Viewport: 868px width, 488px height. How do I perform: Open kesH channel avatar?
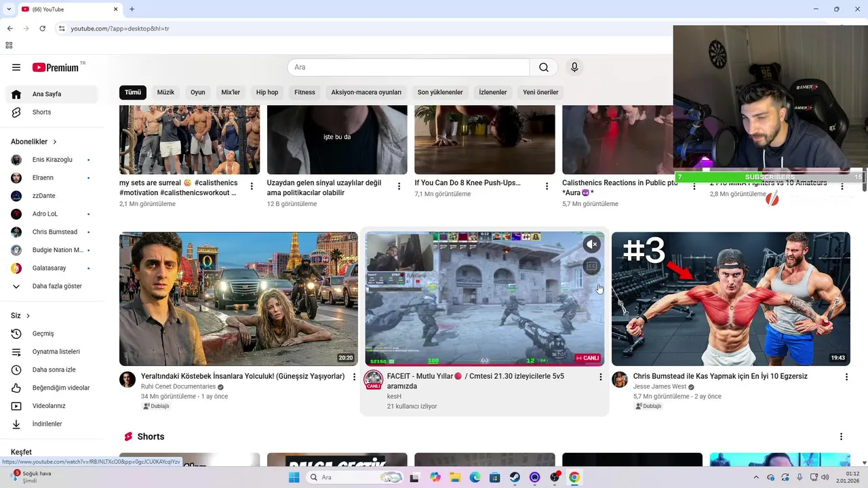[374, 380]
